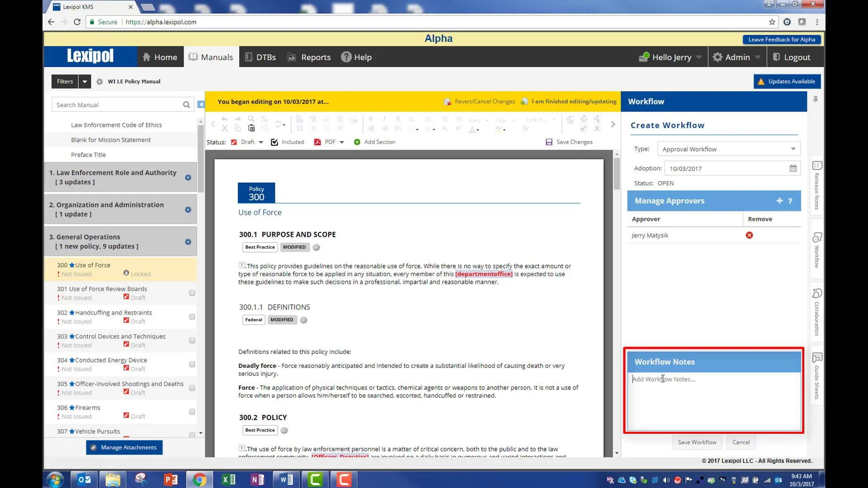Open the Adoption date calendar picker

(793, 169)
